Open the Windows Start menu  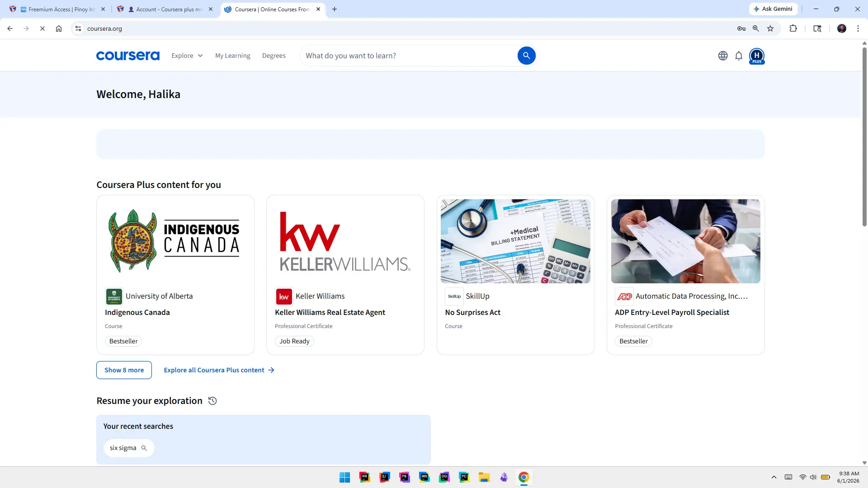tap(344, 477)
